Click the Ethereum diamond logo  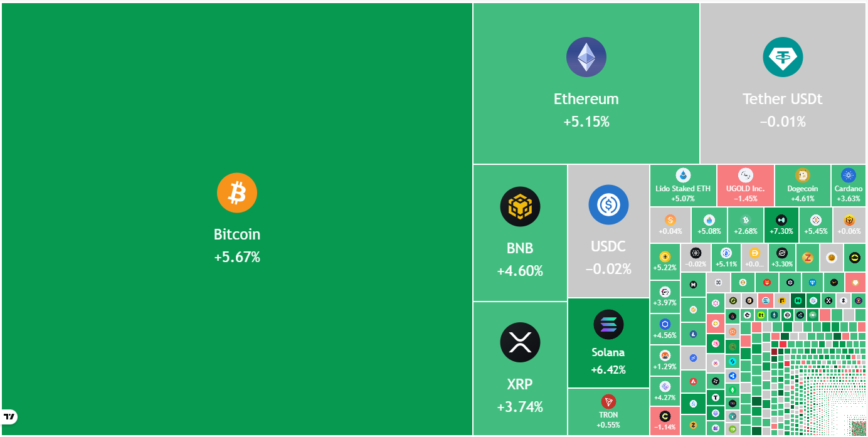[586, 58]
